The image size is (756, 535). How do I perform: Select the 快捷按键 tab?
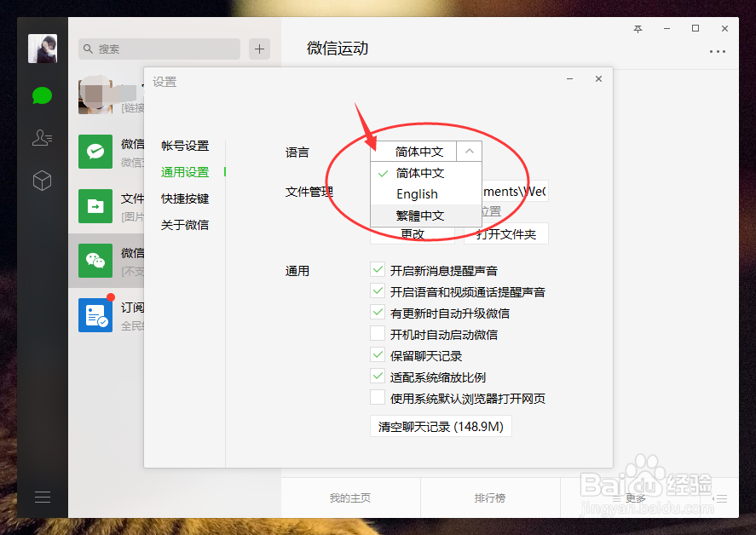coord(185,198)
